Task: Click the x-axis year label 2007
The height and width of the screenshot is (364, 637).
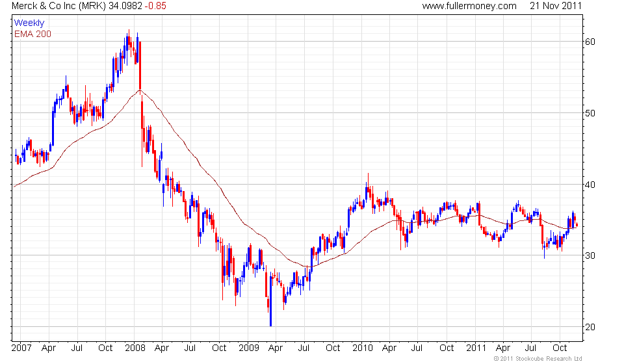Action: point(21,348)
